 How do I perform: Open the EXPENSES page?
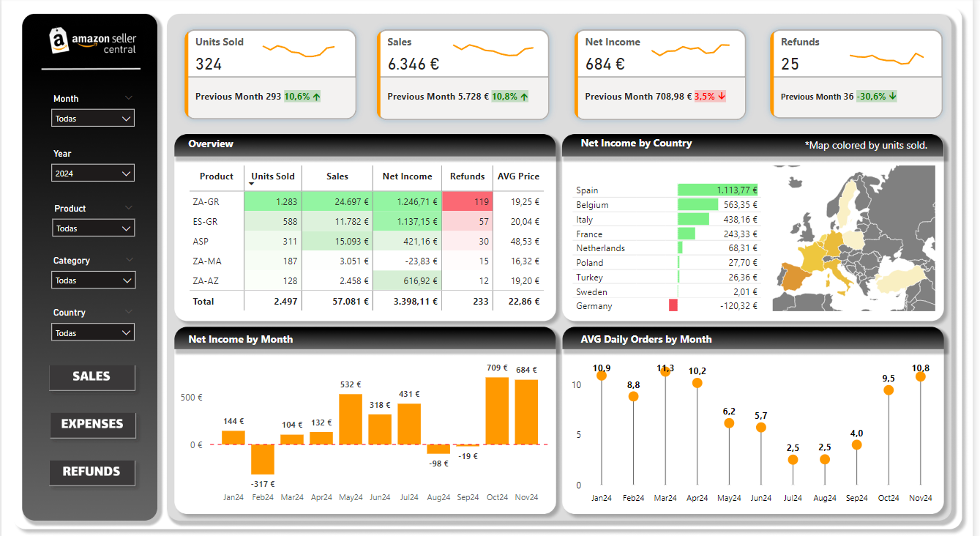(92, 425)
